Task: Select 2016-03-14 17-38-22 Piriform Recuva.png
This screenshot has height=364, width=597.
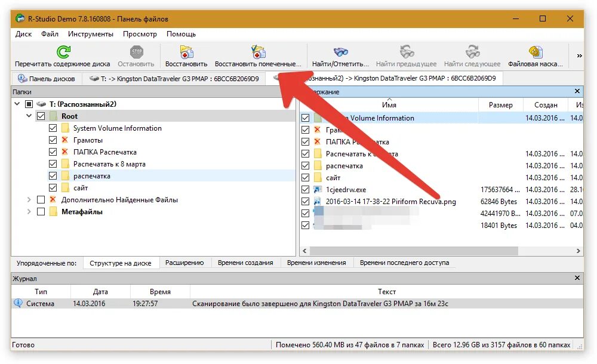Action: (390, 202)
